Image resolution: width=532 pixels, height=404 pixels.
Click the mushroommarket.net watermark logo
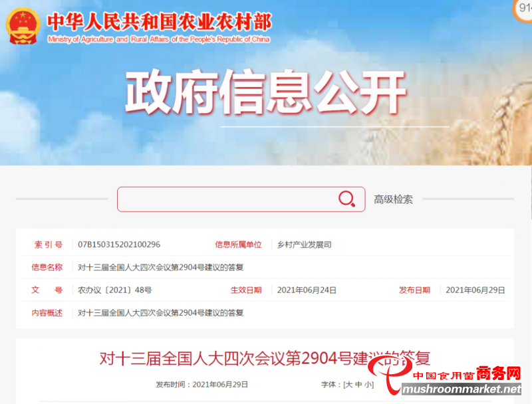click(446, 378)
